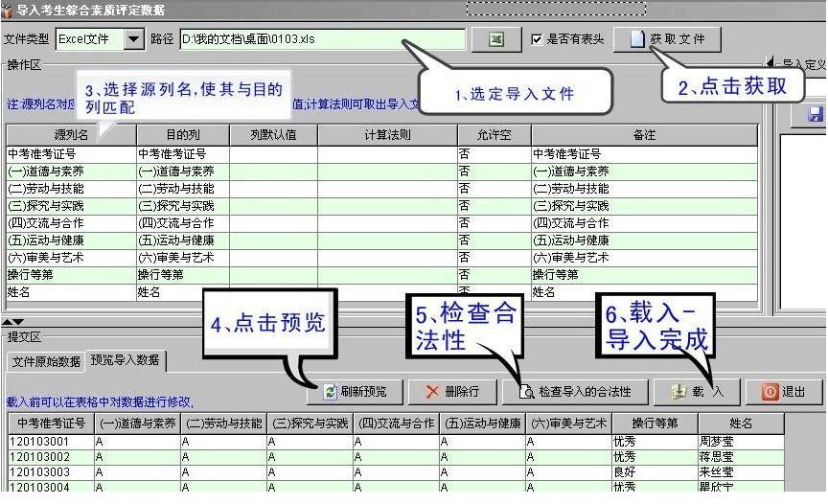Click 操行等第 cell 良好

(655, 472)
